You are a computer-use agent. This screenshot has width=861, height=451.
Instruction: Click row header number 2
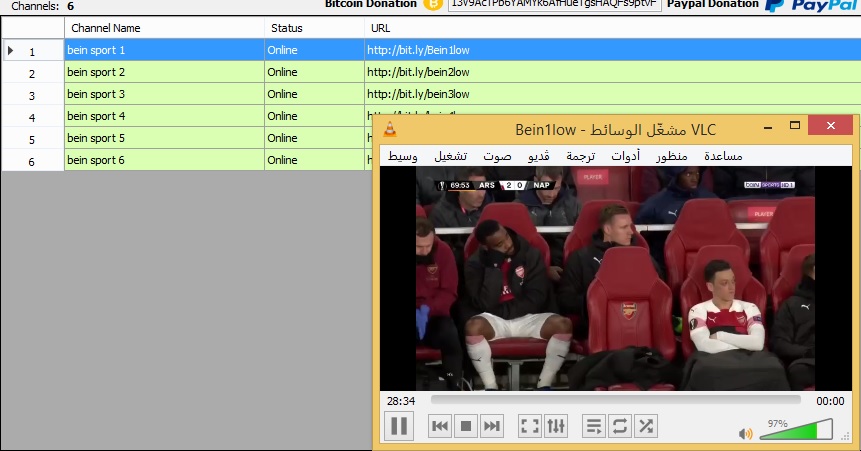point(33,72)
